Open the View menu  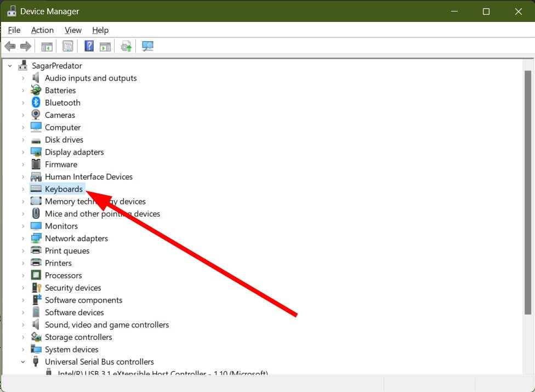73,30
